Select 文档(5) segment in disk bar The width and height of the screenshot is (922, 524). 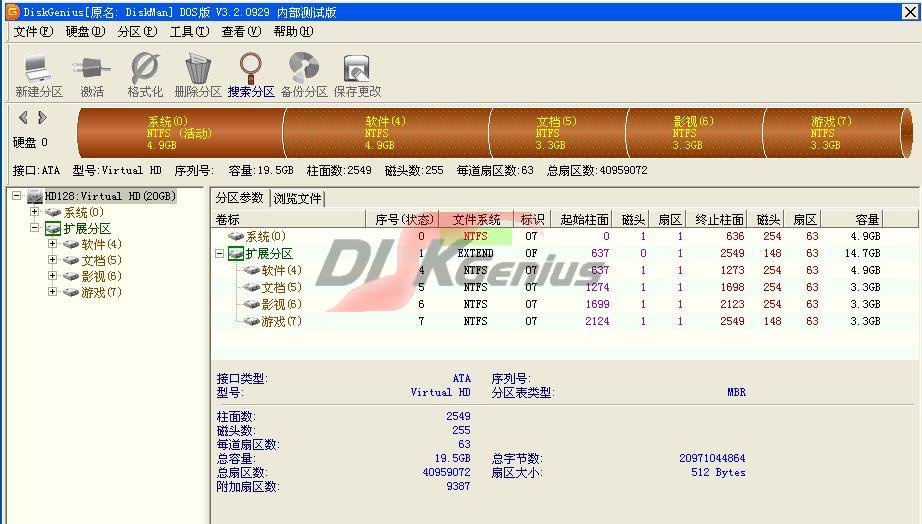coord(557,133)
